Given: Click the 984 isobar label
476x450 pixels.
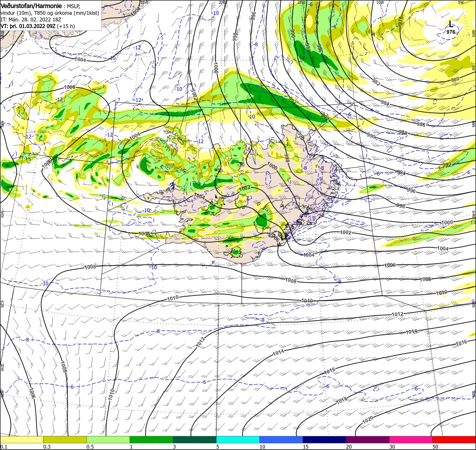Looking at the screenshot, I should coord(385,103).
